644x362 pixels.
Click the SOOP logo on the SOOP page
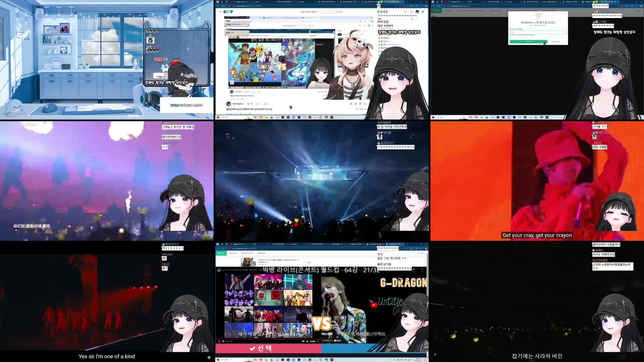point(228,12)
